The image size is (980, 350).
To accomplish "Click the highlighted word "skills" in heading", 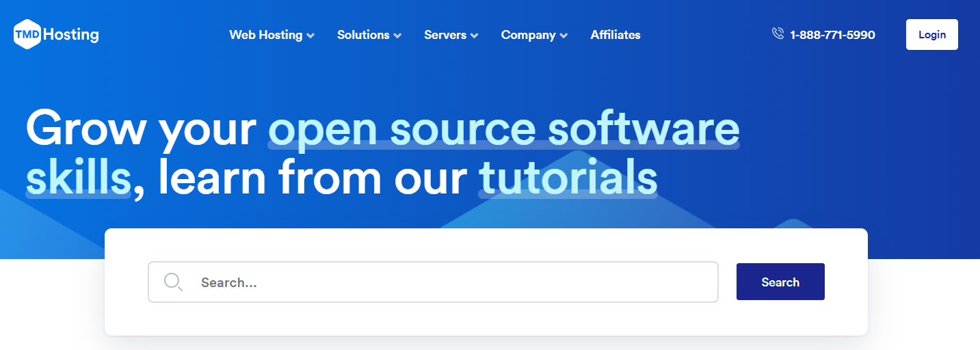I will point(78,177).
